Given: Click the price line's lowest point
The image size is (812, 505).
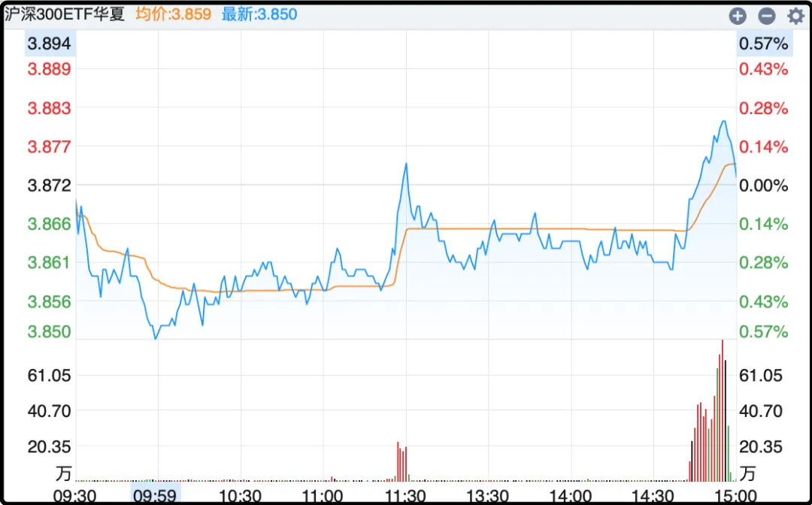Looking at the screenshot, I should (x=156, y=339).
